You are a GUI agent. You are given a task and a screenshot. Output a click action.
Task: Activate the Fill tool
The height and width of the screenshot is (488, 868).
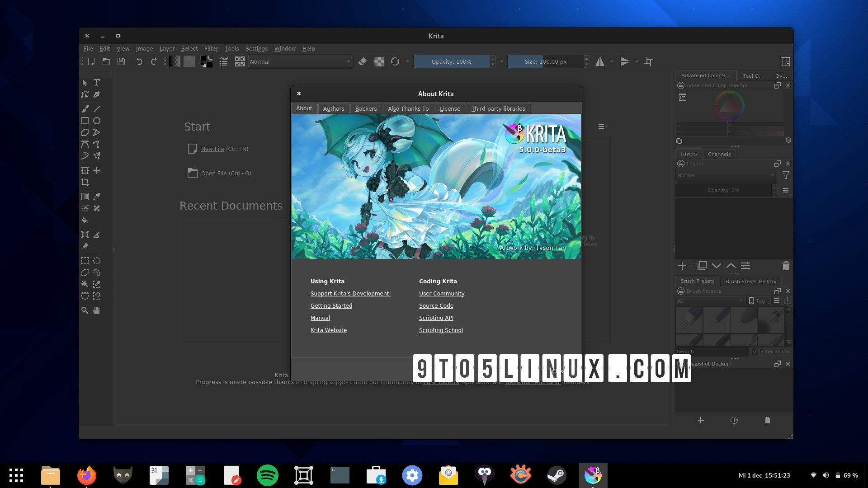pos(85,221)
